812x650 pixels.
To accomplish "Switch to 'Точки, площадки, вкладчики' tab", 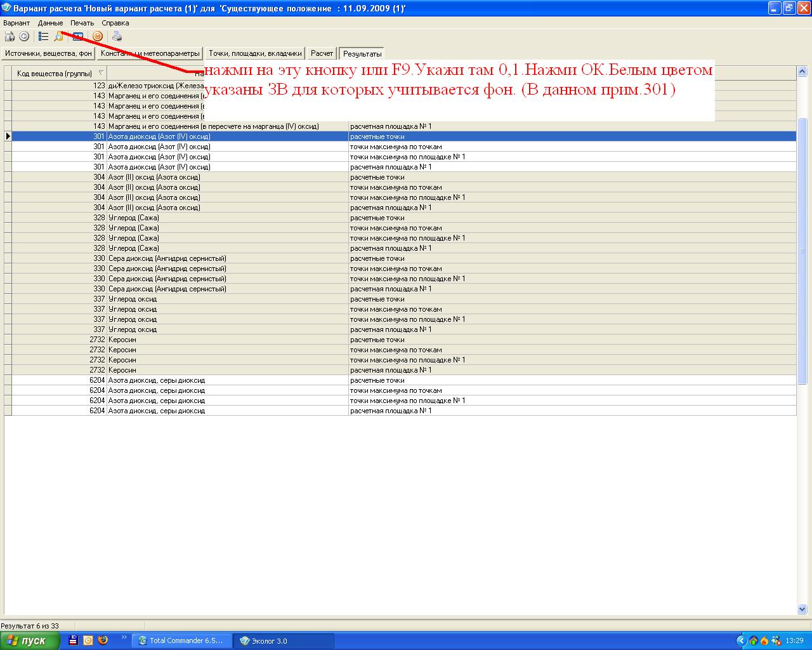I will (255, 54).
